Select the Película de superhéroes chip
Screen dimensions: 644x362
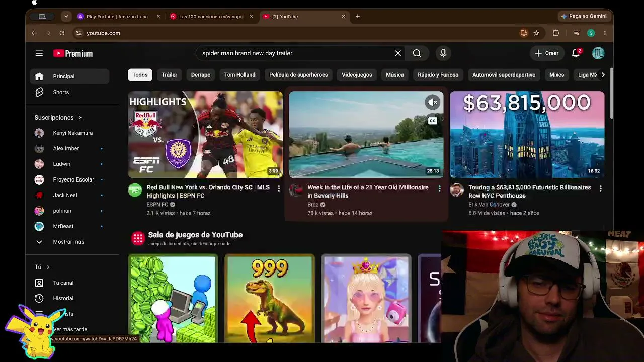pos(298,75)
